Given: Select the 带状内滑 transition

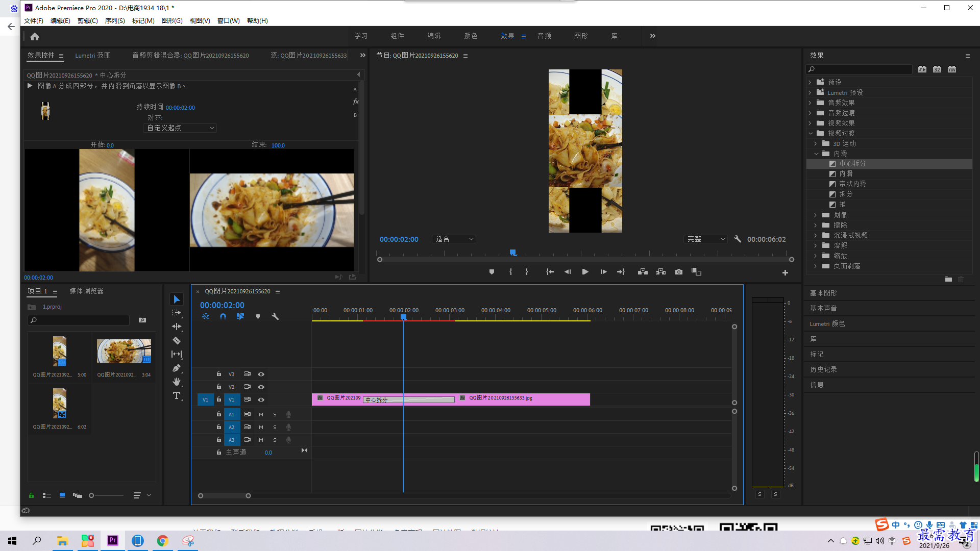Looking at the screenshot, I should 852,184.
